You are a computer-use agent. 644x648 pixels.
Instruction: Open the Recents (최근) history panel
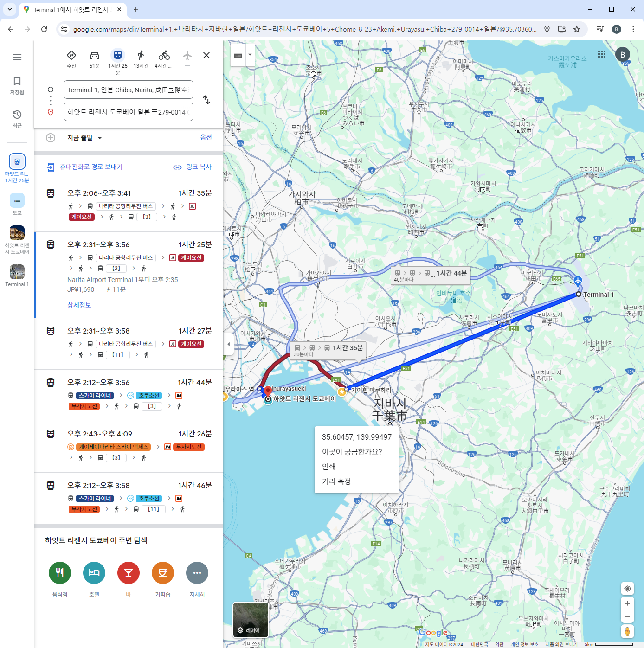(x=17, y=119)
